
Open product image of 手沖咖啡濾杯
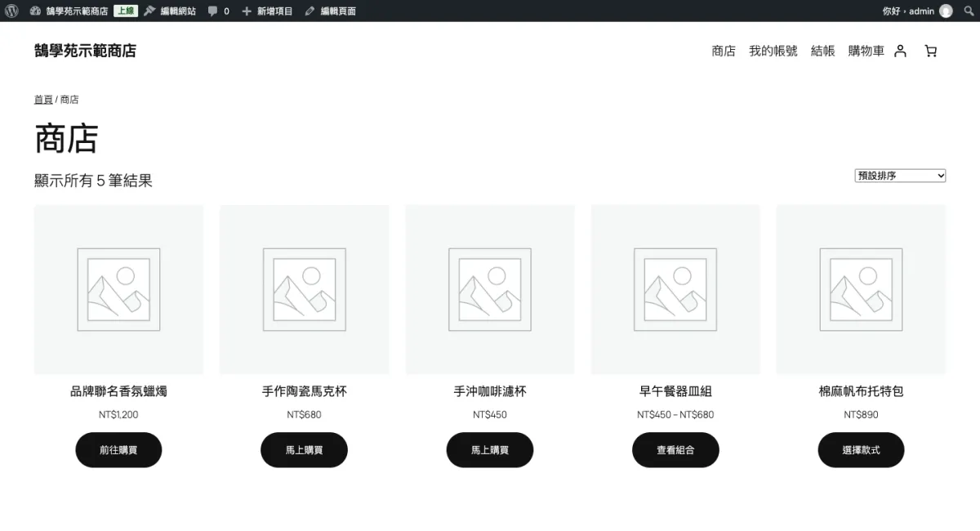[490, 290]
